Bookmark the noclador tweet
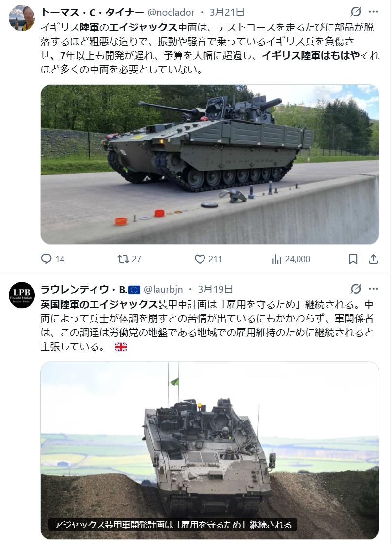Screen dimensions: 392x544 click(353, 259)
